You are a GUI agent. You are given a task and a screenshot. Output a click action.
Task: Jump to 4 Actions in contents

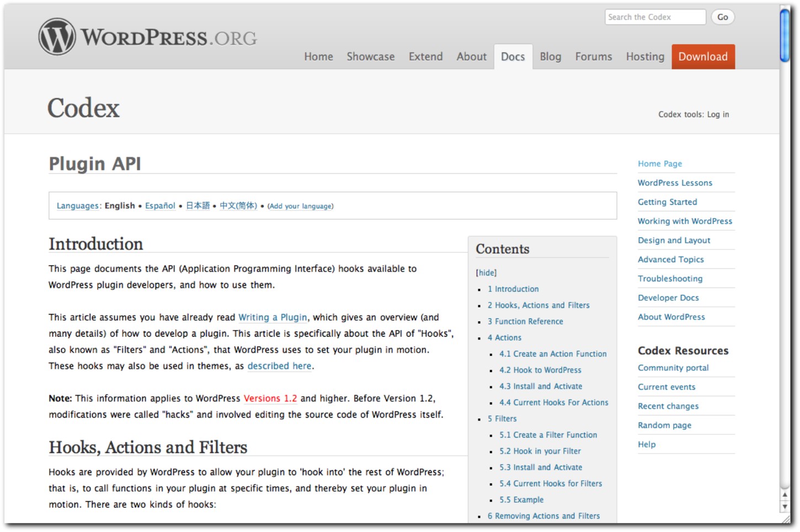[504, 338]
